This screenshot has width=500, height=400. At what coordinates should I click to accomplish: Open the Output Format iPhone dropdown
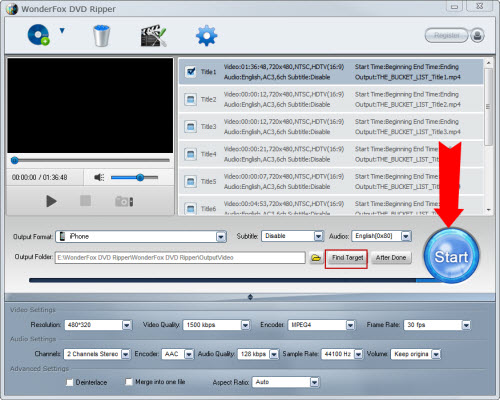click(141, 236)
